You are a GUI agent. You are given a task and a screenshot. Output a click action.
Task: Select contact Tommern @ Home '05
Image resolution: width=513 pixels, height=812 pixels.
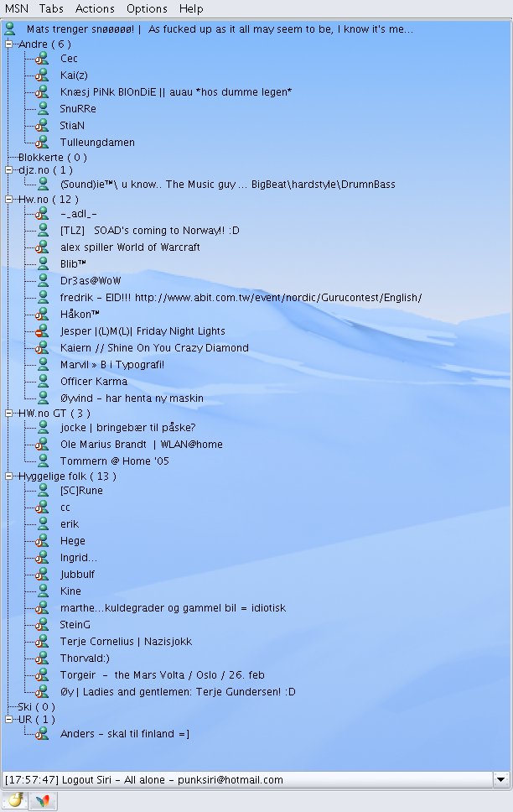click(x=114, y=461)
